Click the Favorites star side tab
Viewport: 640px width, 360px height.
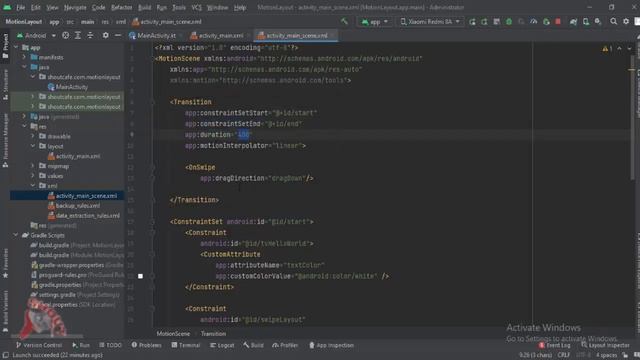click(x=5, y=263)
